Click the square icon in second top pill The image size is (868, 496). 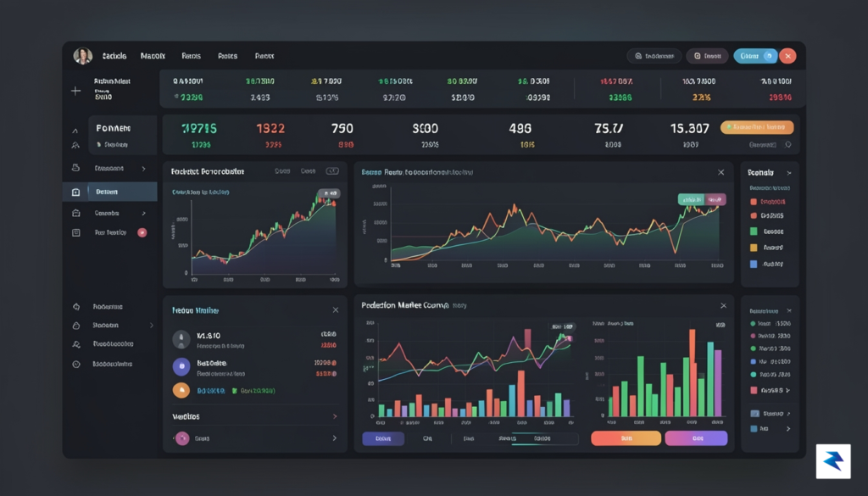point(698,56)
